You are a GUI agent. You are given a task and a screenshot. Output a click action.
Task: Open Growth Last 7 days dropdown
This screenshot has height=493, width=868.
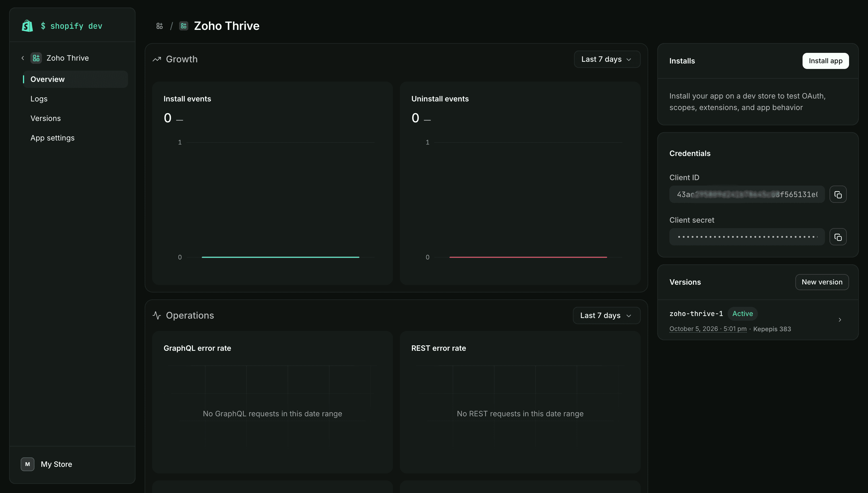607,59
